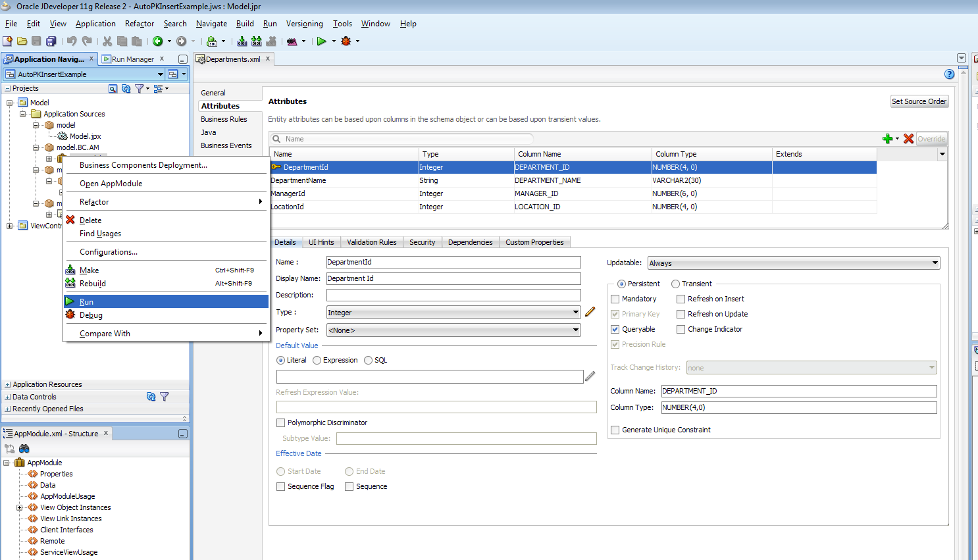The height and width of the screenshot is (560, 978).
Task: Click the Set Source Order button
Action: 919,101
